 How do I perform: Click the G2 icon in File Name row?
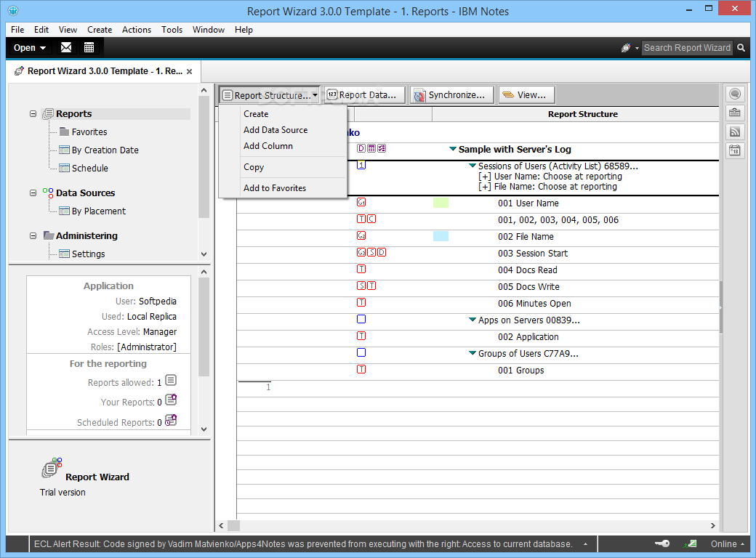point(361,235)
